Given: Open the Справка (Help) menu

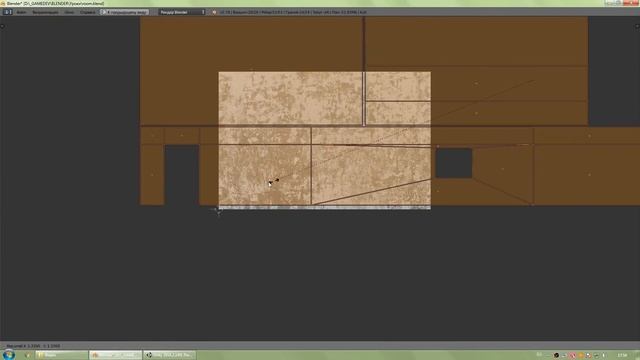Looking at the screenshot, I should click(x=87, y=12).
